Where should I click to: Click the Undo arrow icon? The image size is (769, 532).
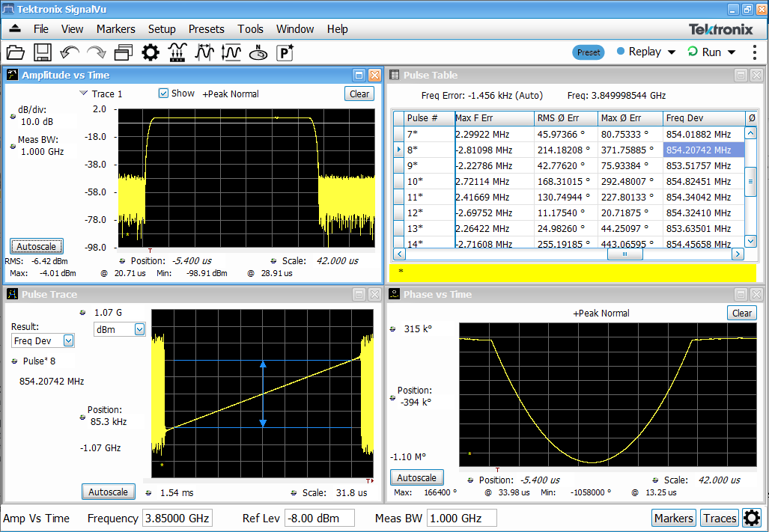(x=69, y=52)
